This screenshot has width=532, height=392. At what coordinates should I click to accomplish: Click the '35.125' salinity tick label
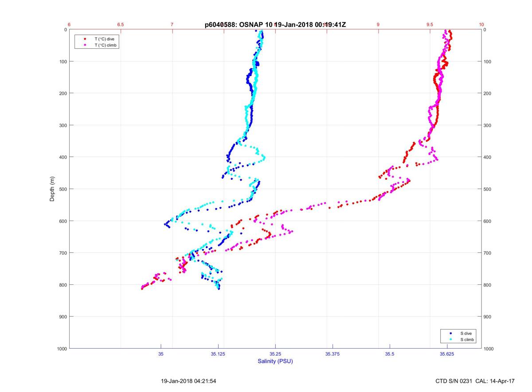[218, 354]
